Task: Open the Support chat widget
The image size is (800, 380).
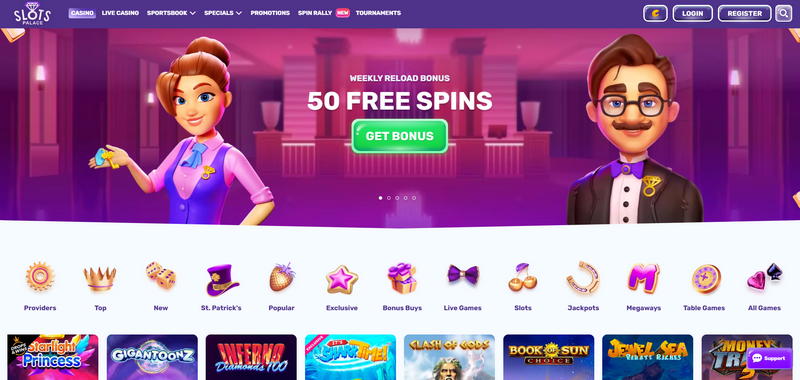Action: (769, 358)
